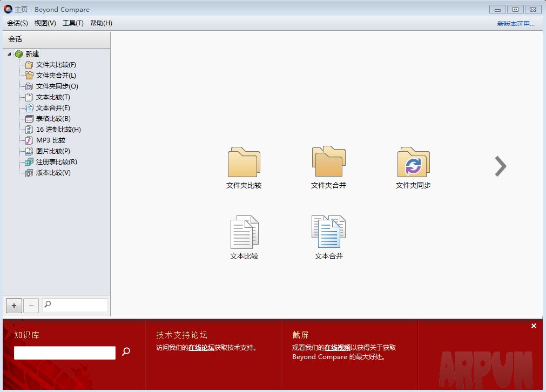Click the 在线论坛 link
The height and width of the screenshot is (392, 546).
coord(201,347)
